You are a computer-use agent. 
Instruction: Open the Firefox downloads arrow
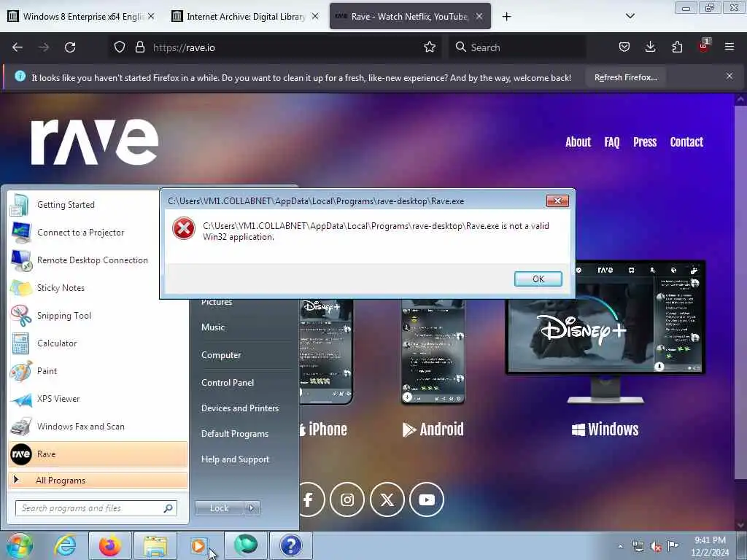[x=650, y=47]
